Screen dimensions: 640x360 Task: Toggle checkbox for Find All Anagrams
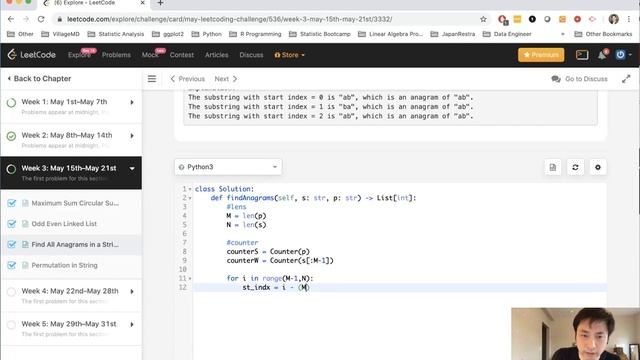pyautogui.click(x=11, y=244)
